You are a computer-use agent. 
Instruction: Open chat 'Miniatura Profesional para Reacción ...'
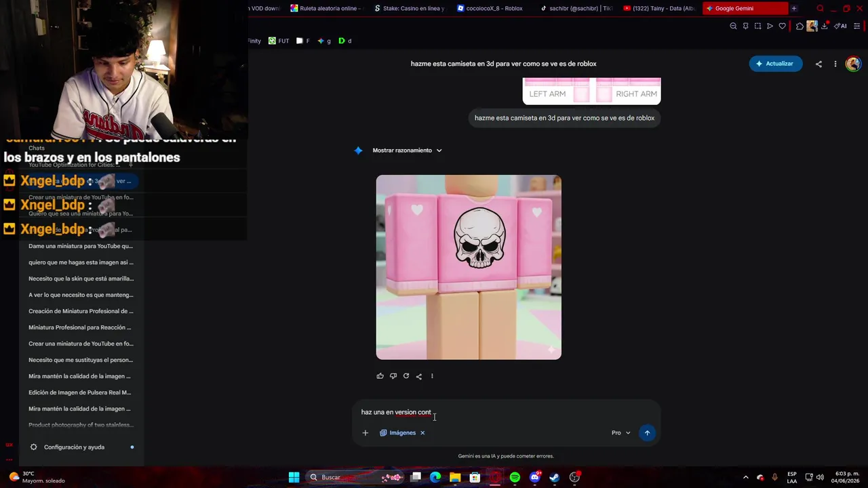[x=81, y=327]
